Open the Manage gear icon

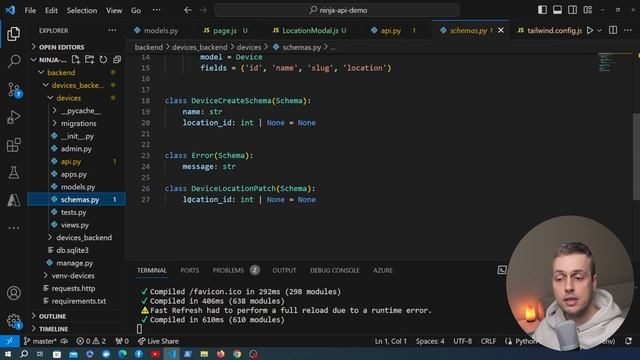(13, 320)
